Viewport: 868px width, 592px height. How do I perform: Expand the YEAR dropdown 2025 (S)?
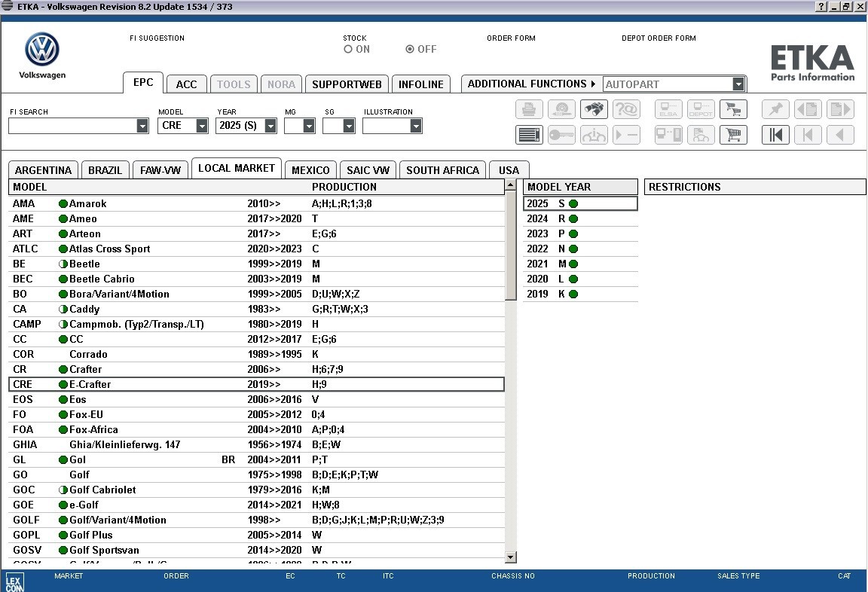tap(270, 126)
